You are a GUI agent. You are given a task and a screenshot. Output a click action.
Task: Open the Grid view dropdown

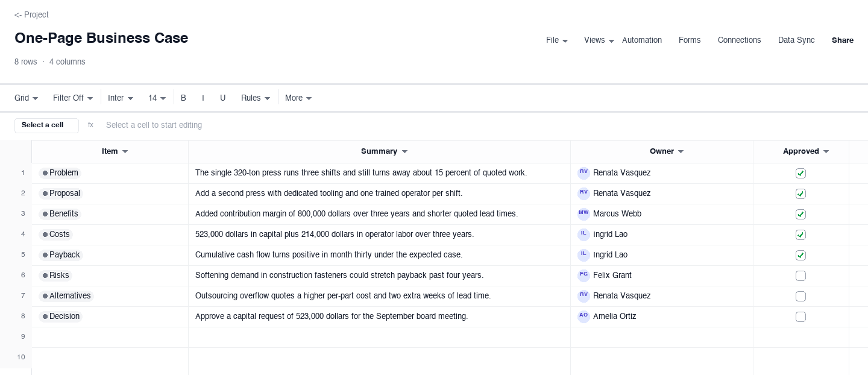coord(27,98)
